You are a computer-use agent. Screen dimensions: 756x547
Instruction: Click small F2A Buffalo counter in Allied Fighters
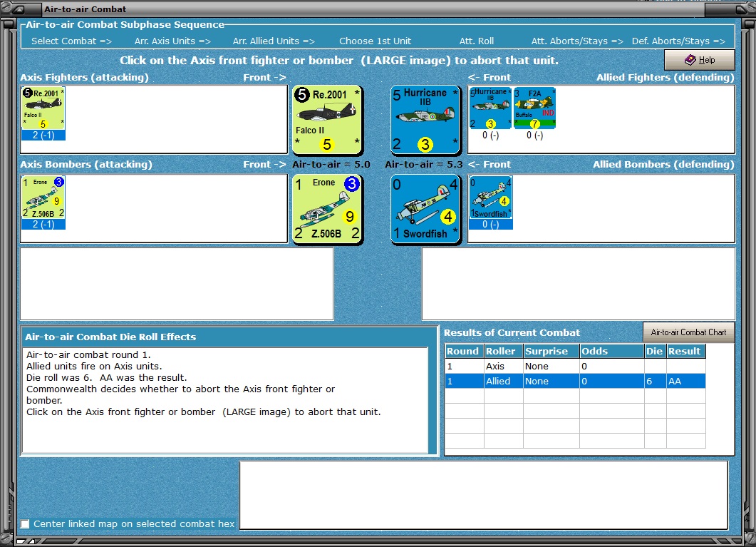click(x=534, y=108)
